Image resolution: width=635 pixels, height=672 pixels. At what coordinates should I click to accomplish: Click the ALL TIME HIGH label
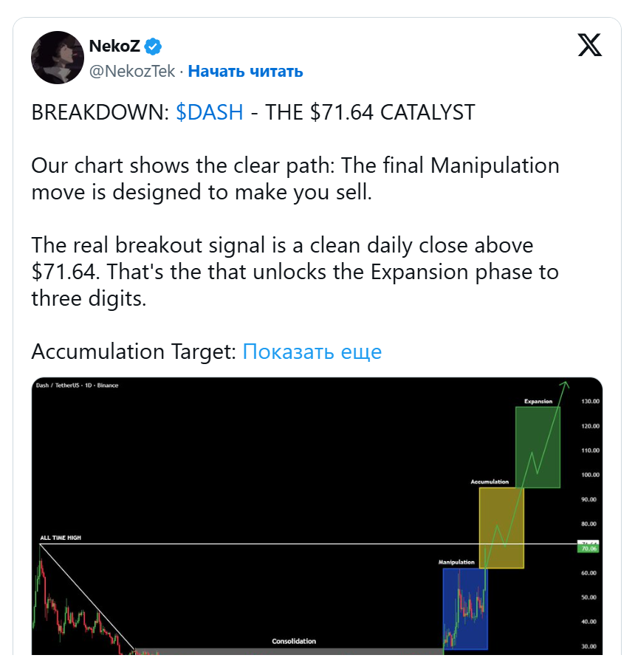(x=60, y=538)
